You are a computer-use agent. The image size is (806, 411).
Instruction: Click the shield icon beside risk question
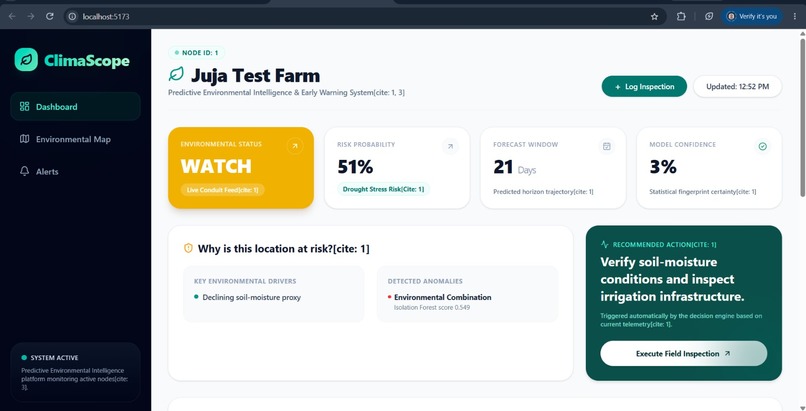[188, 248]
